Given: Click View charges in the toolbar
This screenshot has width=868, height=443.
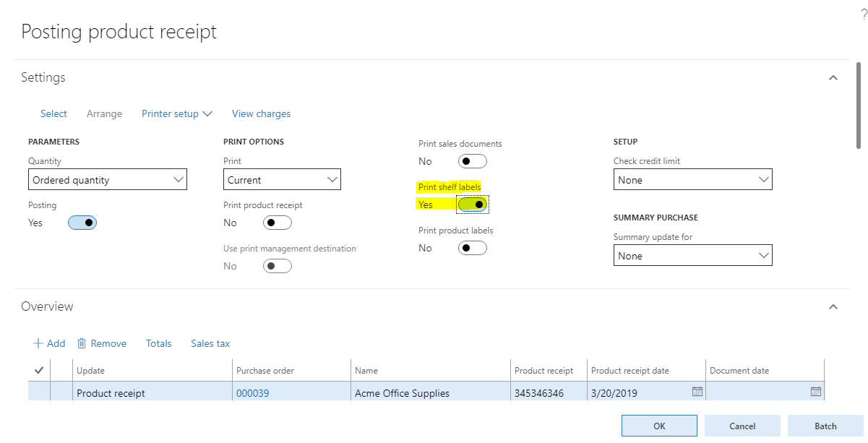Looking at the screenshot, I should (261, 113).
